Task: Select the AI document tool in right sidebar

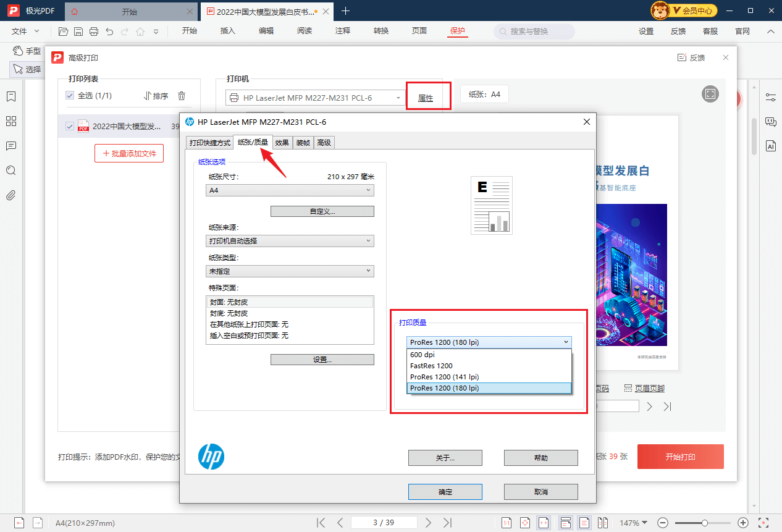Action: (770, 146)
